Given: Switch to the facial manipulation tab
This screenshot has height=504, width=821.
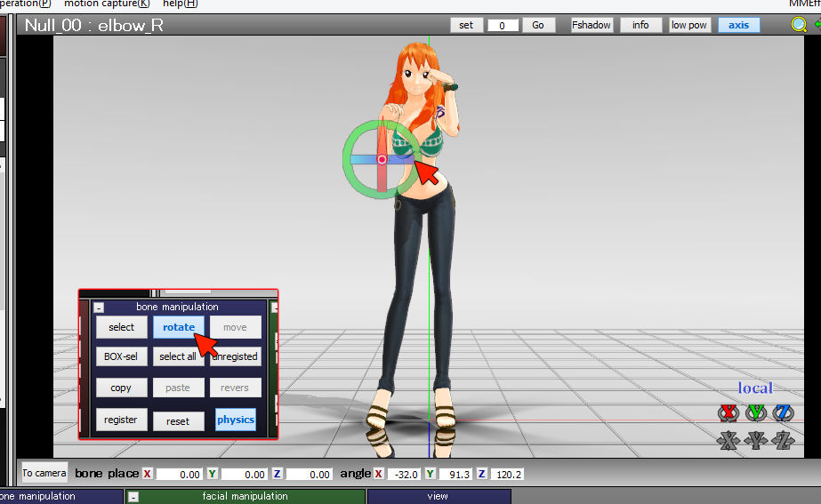Looking at the screenshot, I should tap(245, 496).
